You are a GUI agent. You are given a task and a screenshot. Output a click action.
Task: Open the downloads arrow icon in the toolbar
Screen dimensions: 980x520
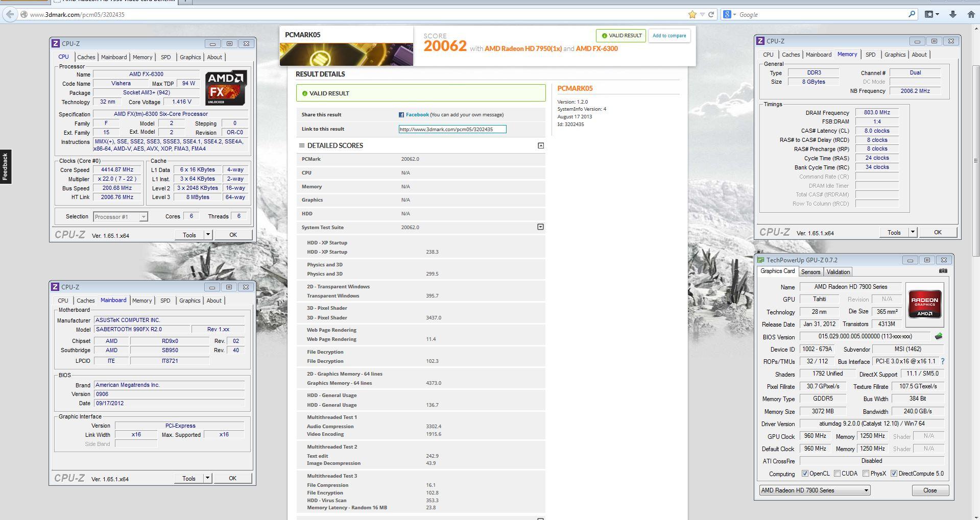[x=953, y=14]
